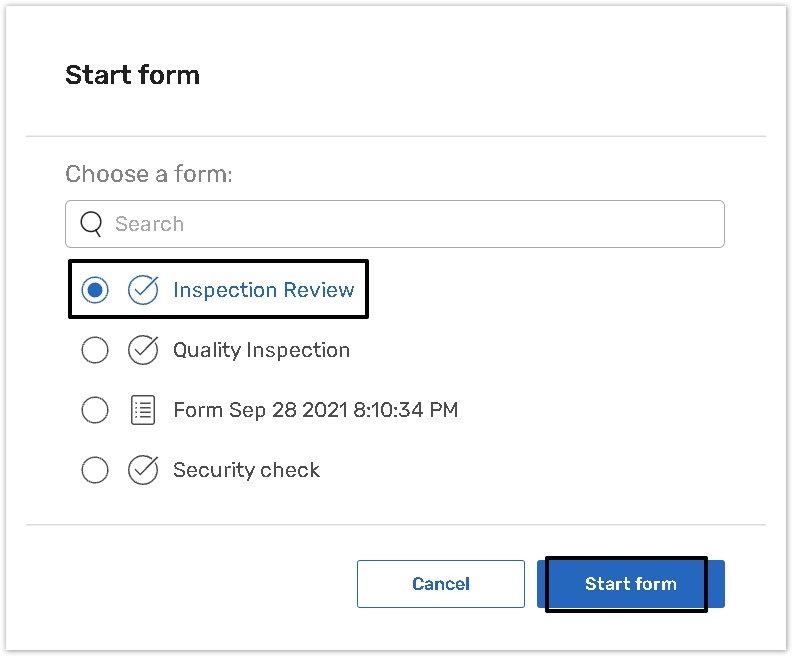Choose the Quality Inspection radio button
The image size is (792, 656).
95,350
